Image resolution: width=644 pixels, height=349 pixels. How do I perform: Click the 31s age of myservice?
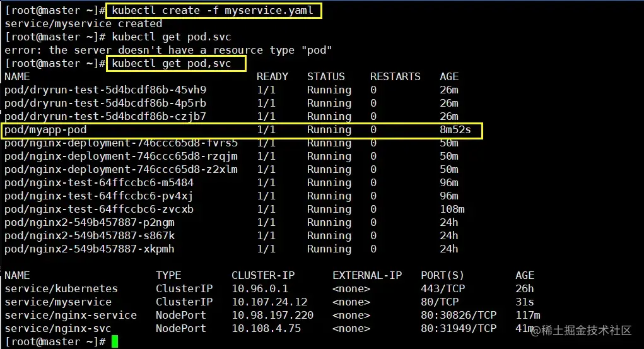point(525,302)
